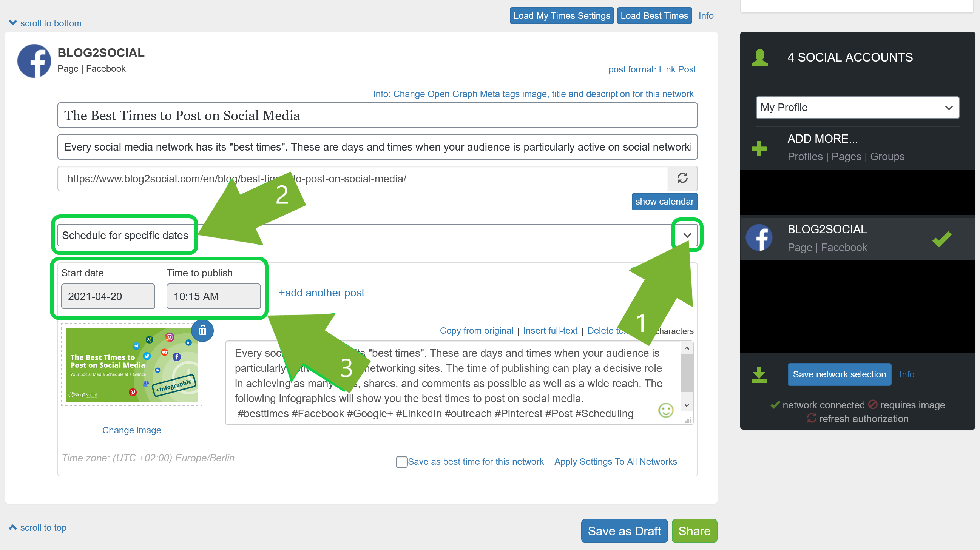980x550 pixels.
Task: Click post format: Link Post
Action: [x=652, y=69]
